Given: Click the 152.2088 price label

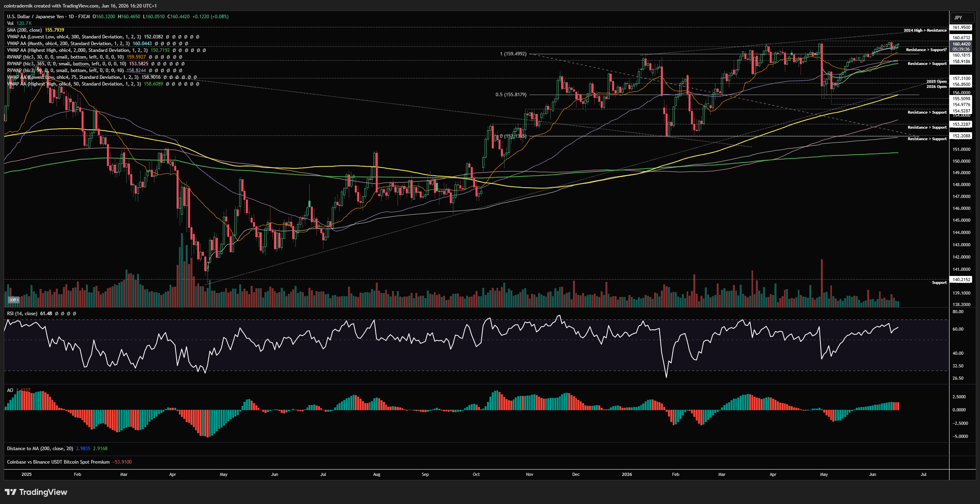Looking at the screenshot, I should (x=961, y=136).
